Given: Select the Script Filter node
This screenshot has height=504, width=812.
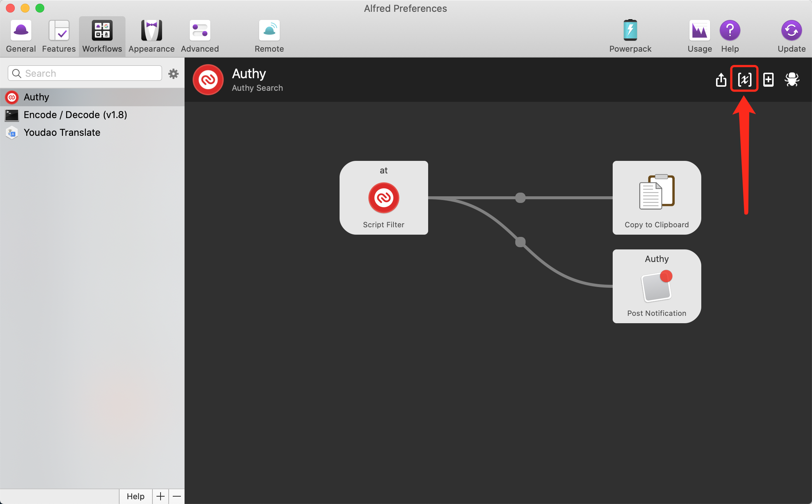Looking at the screenshot, I should click(x=383, y=198).
